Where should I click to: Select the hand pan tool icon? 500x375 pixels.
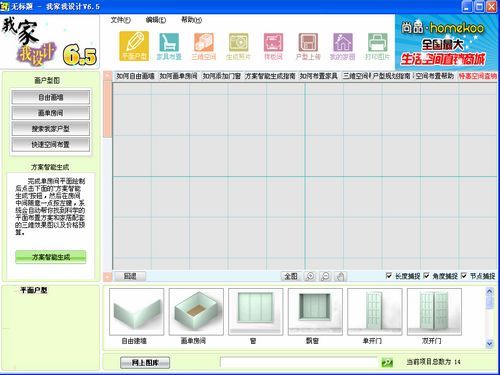click(x=340, y=276)
